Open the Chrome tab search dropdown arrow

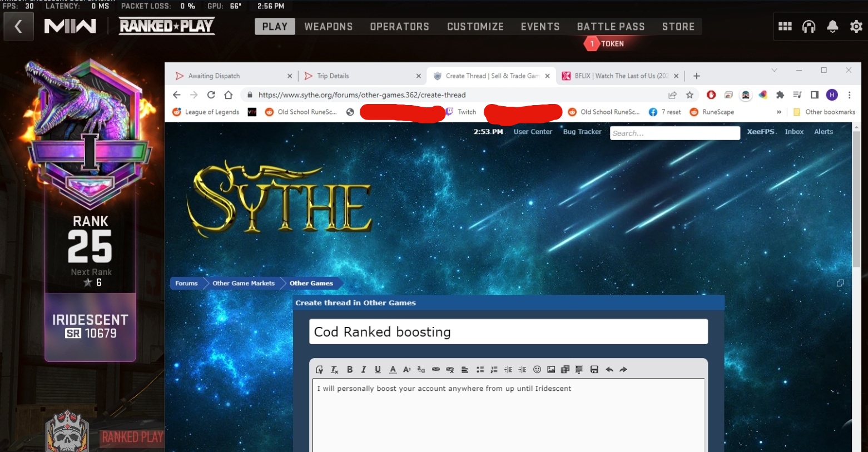(x=774, y=71)
